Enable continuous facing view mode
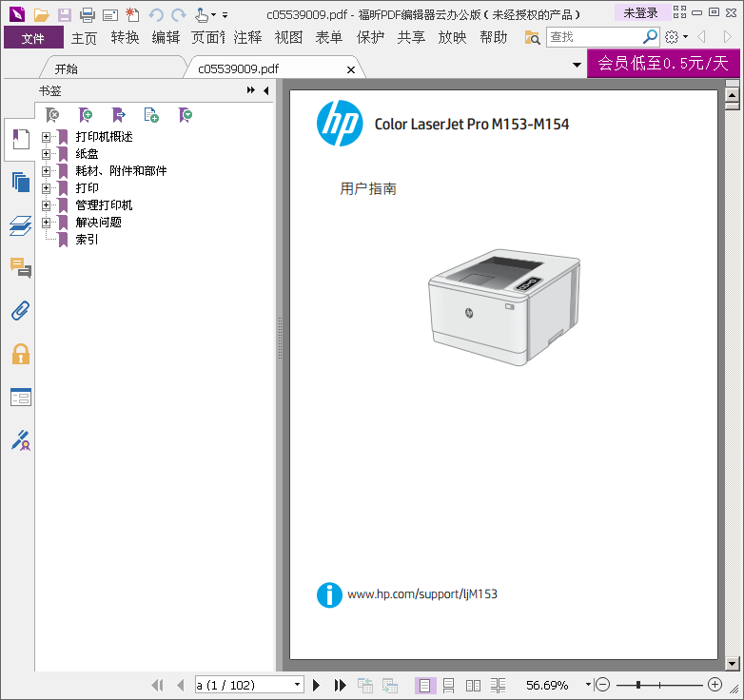The width and height of the screenshot is (744, 700). (x=498, y=686)
